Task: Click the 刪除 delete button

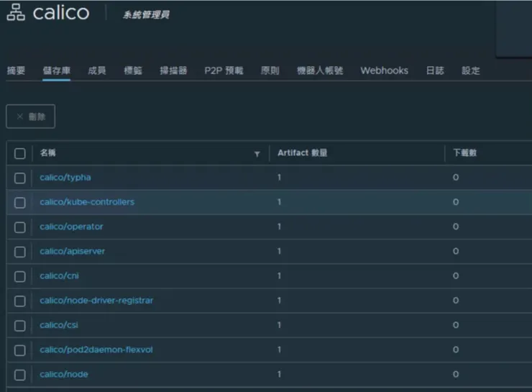Action: (x=30, y=117)
